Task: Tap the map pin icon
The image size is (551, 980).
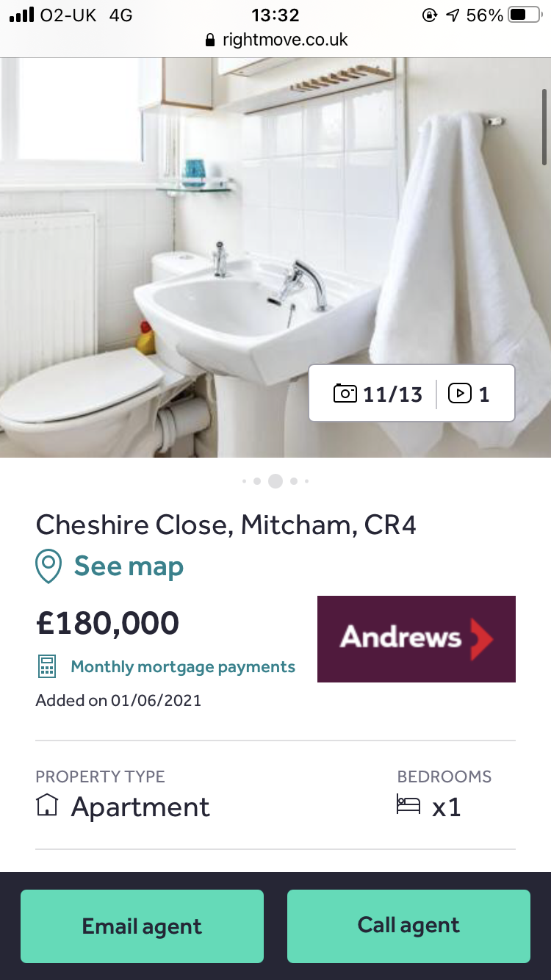Action: point(48,567)
